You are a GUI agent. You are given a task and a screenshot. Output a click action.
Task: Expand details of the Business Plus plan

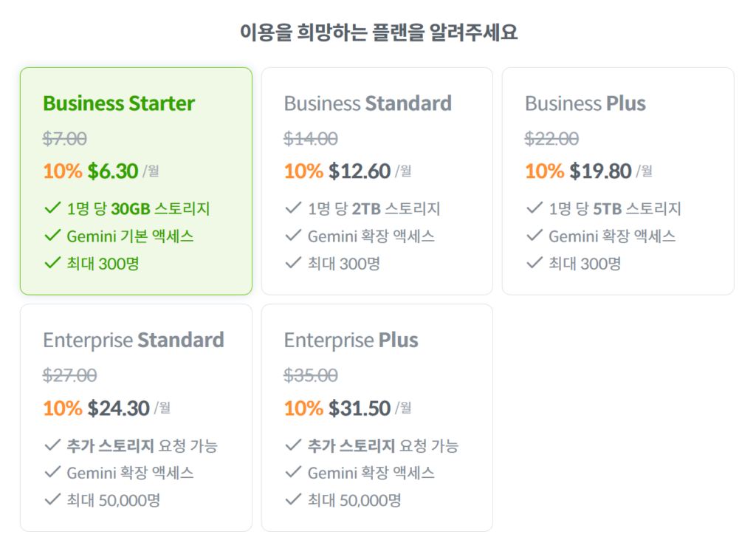617,180
